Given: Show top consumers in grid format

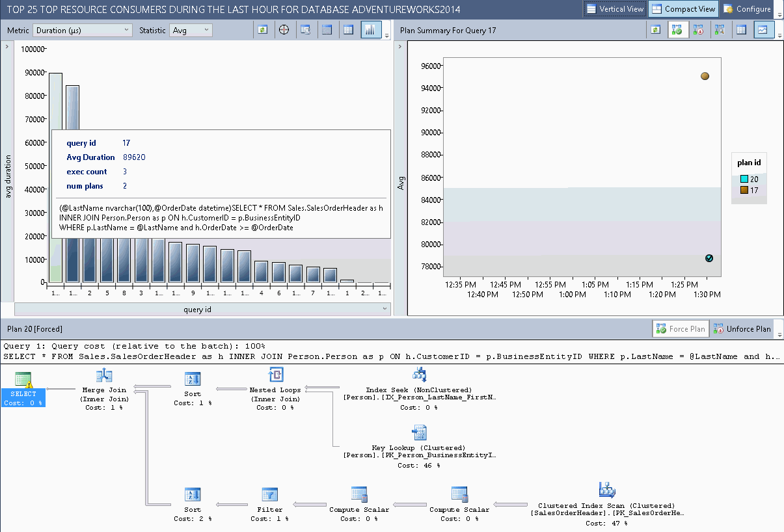Looking at the screenshot, I should click(x=327, y=29).
